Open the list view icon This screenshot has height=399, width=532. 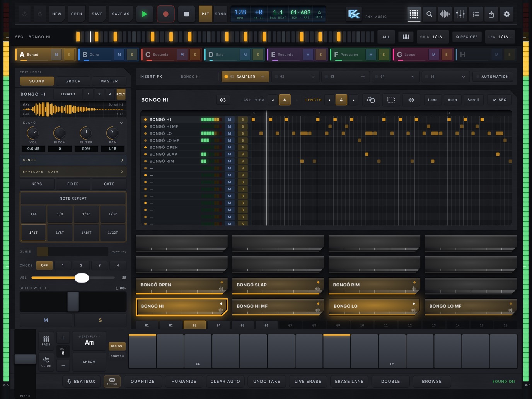click(476, 14)
